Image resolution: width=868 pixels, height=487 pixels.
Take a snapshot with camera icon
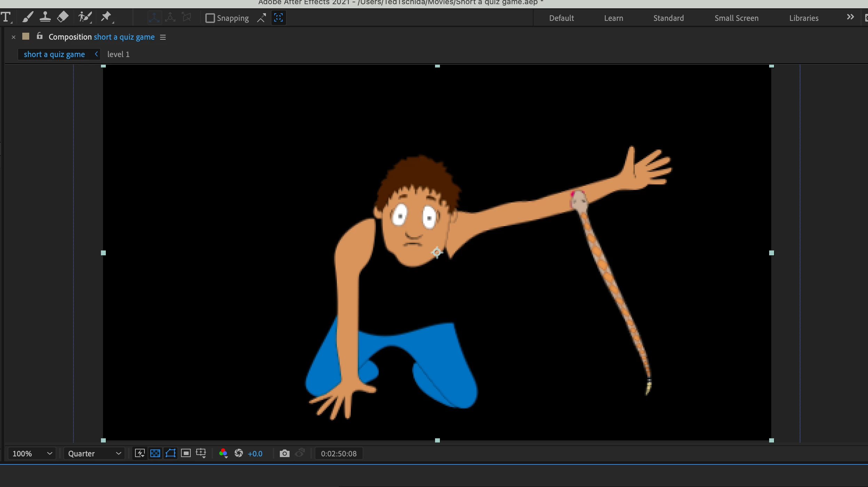(x=284, y=453)
